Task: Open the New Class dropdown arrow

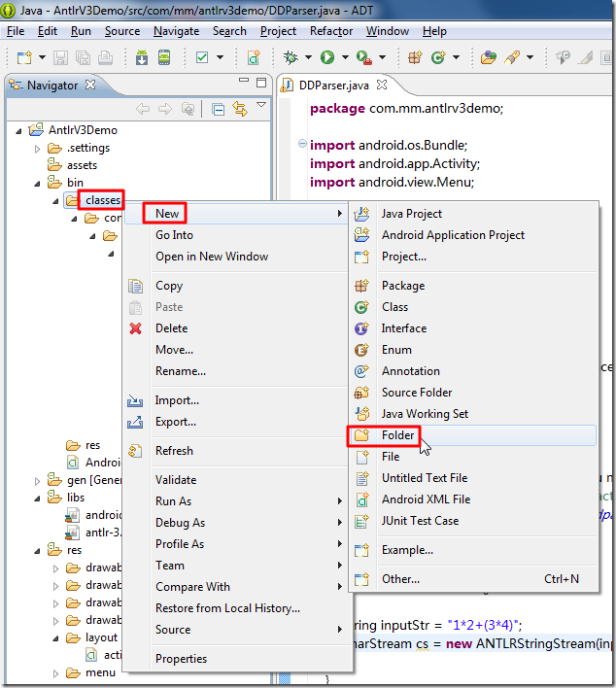Action: tap(456, 57)
